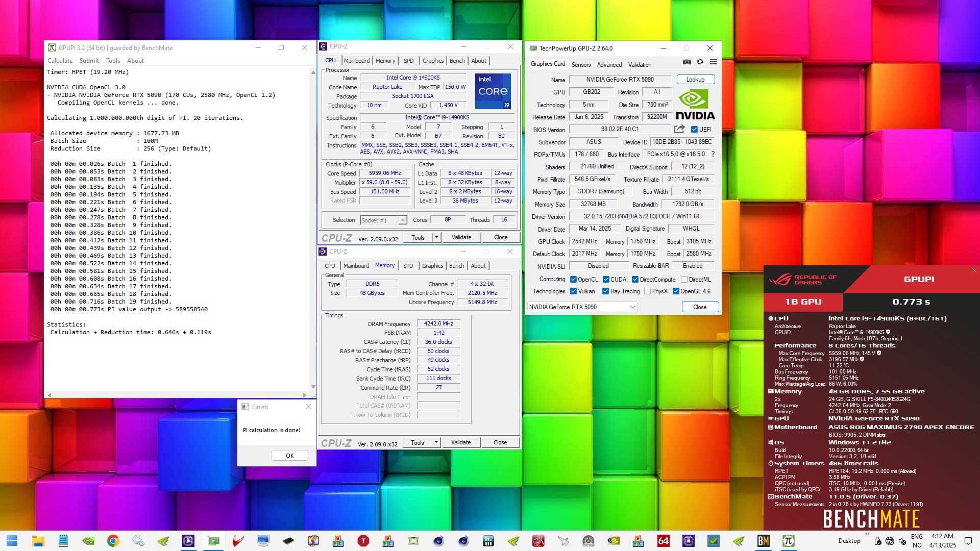Open the notification center icon
Viewport: 980px width, 551px height.
(968, 541)
